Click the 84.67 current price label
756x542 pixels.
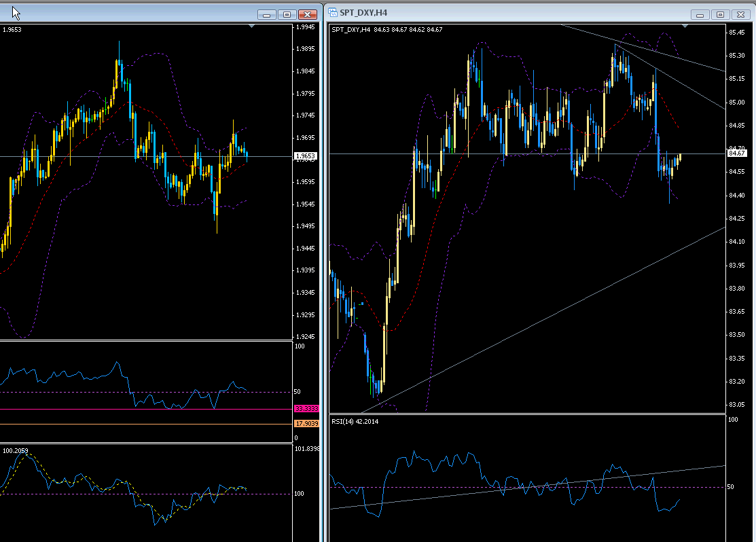(737, 153)
